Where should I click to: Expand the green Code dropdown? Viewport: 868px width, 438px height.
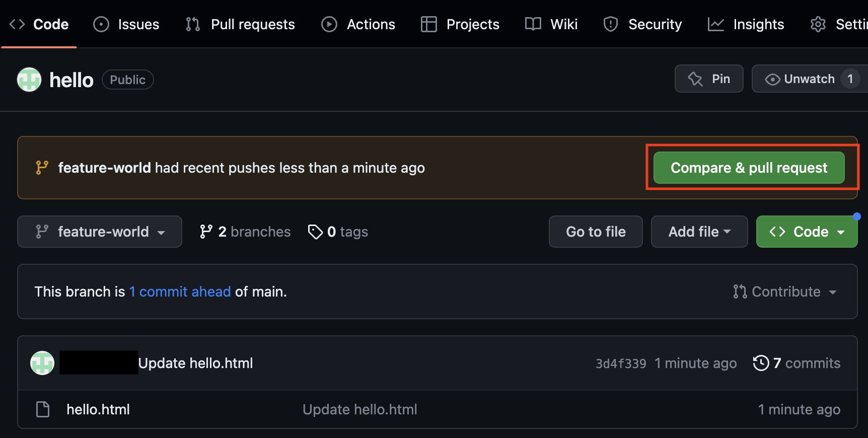(x=806, y=232)
